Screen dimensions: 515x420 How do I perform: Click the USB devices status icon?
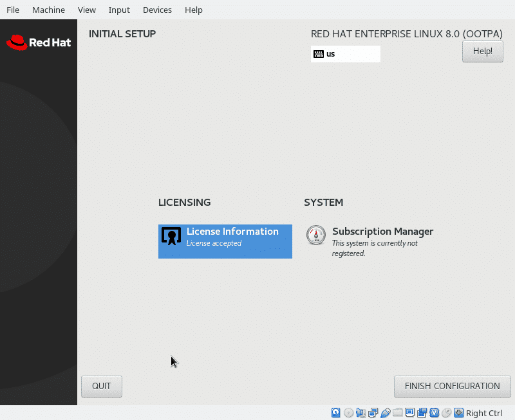coord(385,412)
